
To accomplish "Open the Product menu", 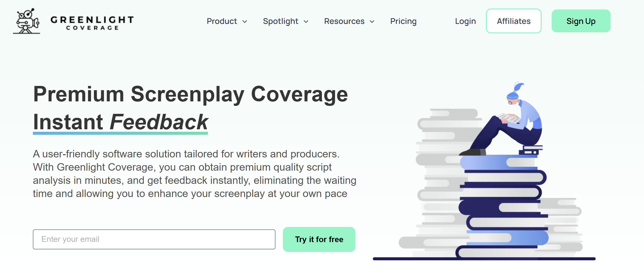I will (x=222, y=21).
